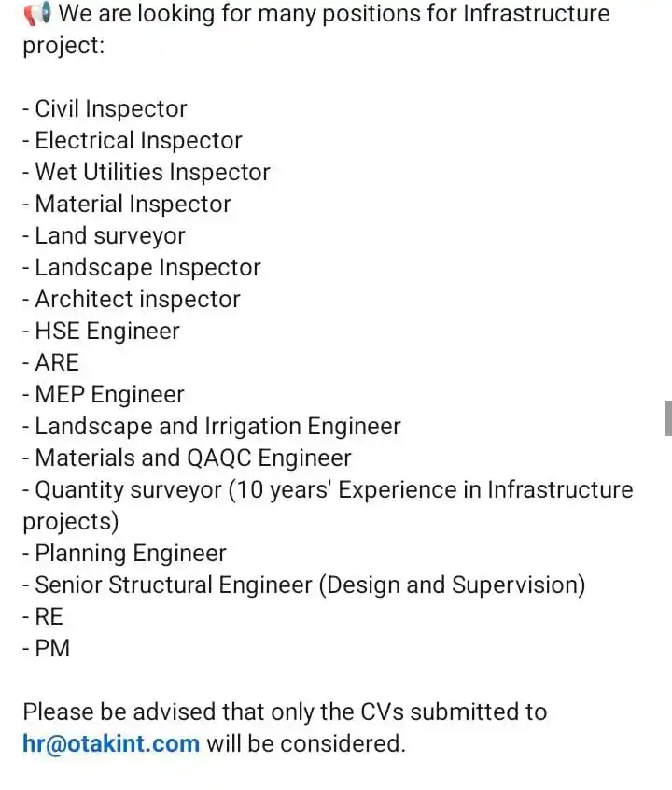Click the 'MEP Engineer' entry
The image size is (672, 790).
104,394
